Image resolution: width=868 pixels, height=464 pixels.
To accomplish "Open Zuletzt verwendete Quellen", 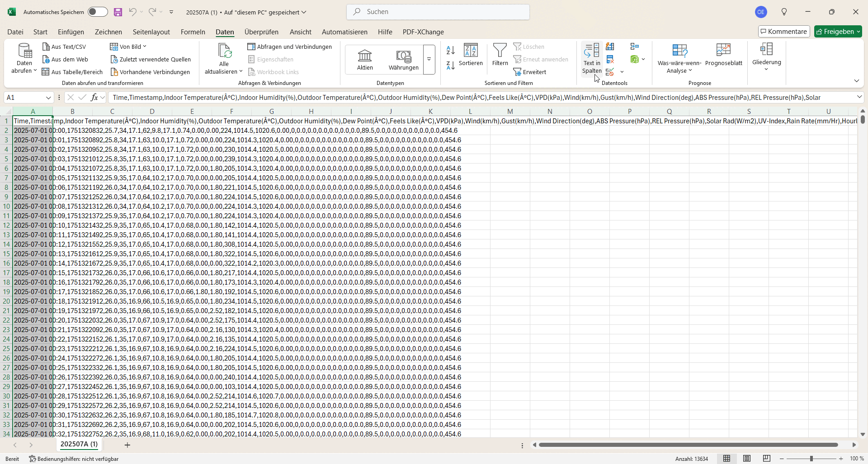I will click(x=151, y=59).
